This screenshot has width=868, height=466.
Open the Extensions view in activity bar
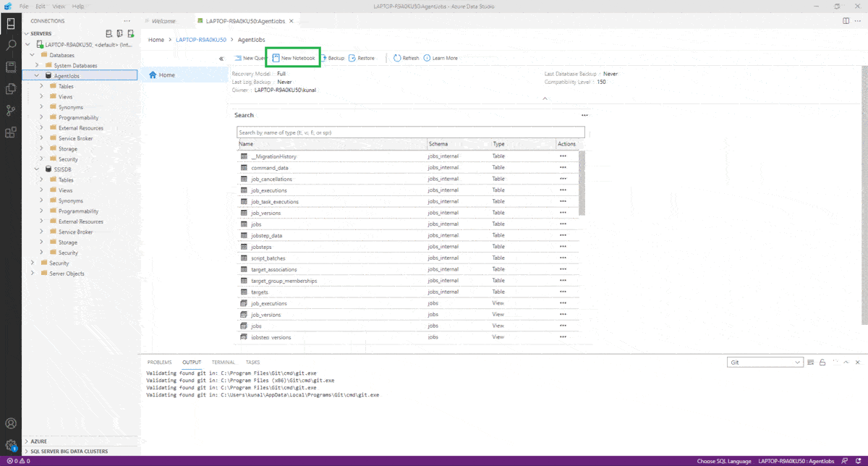[x=11, y=132]
